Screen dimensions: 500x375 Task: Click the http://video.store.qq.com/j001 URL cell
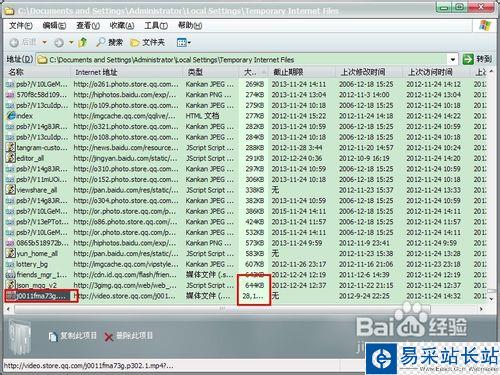[x=124, y=296]
